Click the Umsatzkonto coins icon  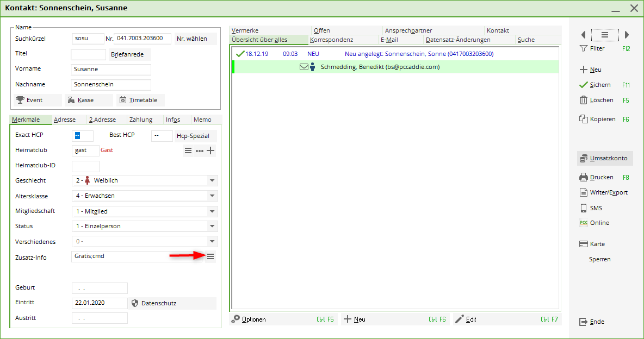(x=583, y=159)
